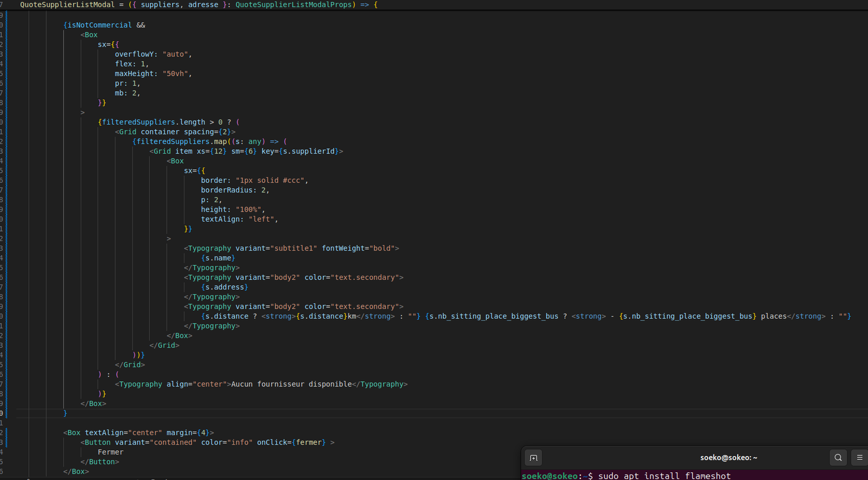
Task: Click the variant="subtitle1" attribute
Action: point(276,248)
